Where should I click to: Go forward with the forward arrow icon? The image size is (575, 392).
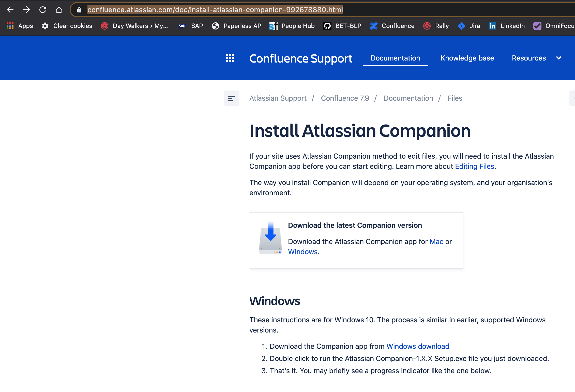click(26, 9)
